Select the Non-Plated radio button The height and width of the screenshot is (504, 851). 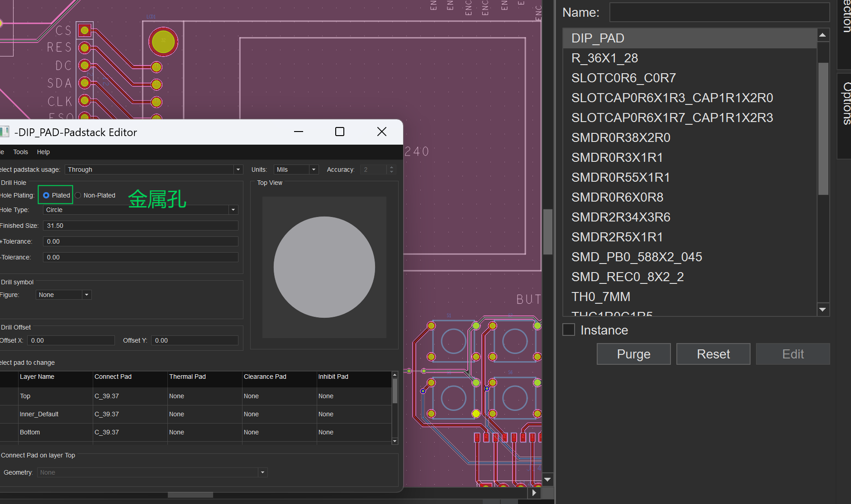pos(78,195)
